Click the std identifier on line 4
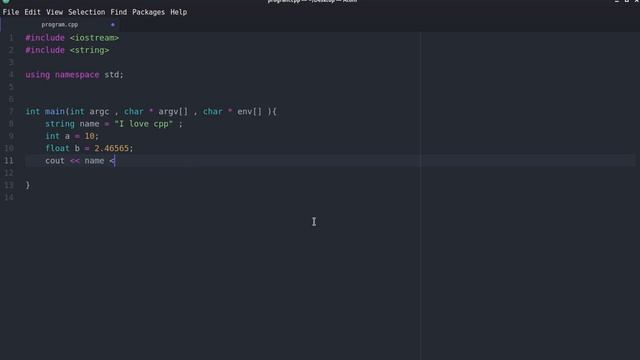640x360 pixels. [x=111, y=75]
